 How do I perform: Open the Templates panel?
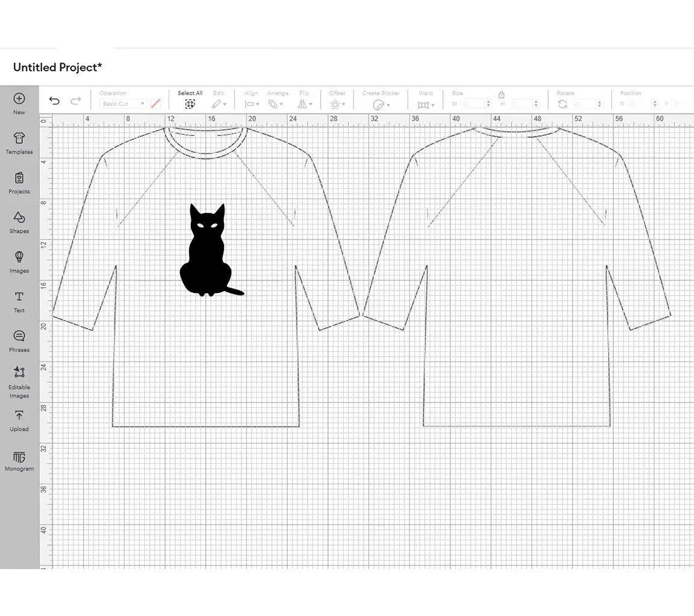click(x=19, y=143)
